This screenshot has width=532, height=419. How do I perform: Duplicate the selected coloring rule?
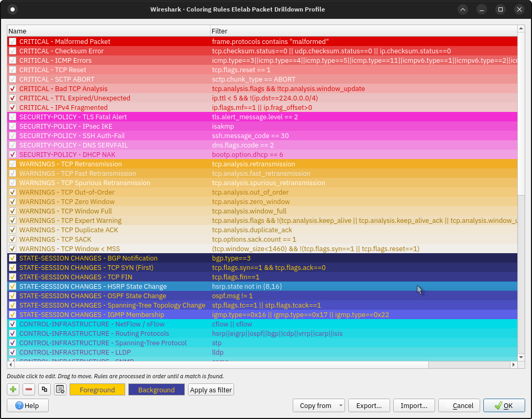[x=44, y=389]
